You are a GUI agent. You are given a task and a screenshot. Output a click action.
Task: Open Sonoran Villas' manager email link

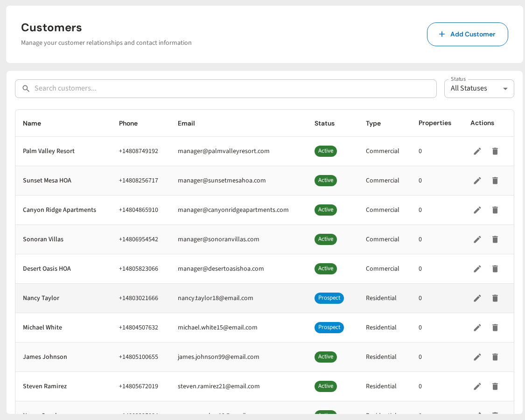218,239
